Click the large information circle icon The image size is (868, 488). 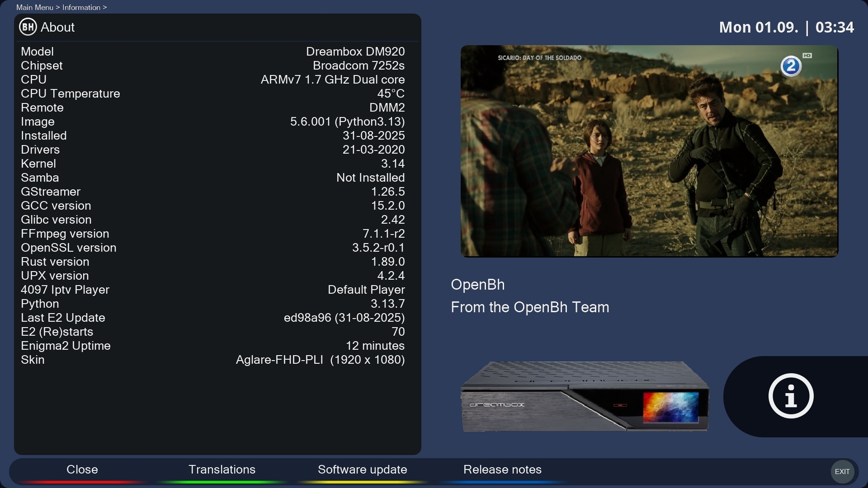click(x=791, y=396)
